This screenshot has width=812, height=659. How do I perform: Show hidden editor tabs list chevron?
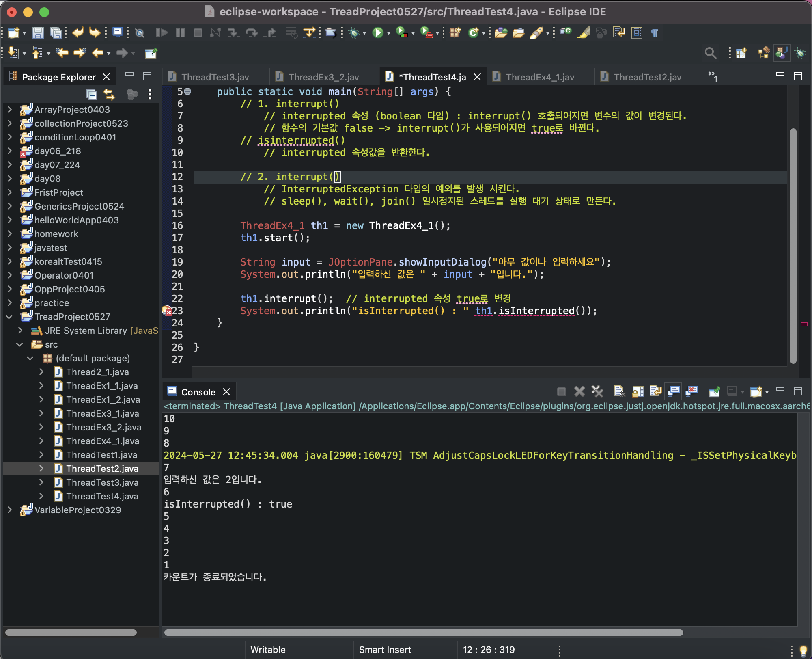[x=712, y=76]
